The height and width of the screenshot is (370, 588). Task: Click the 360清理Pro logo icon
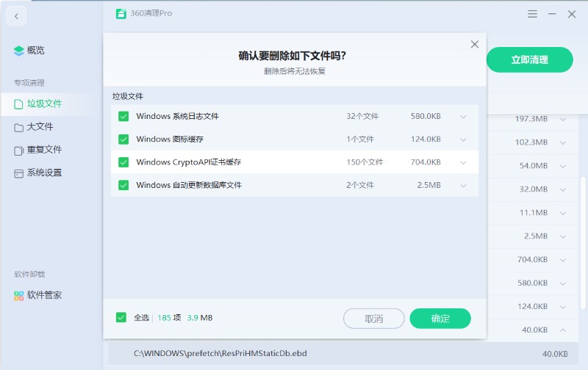(121, 14)
